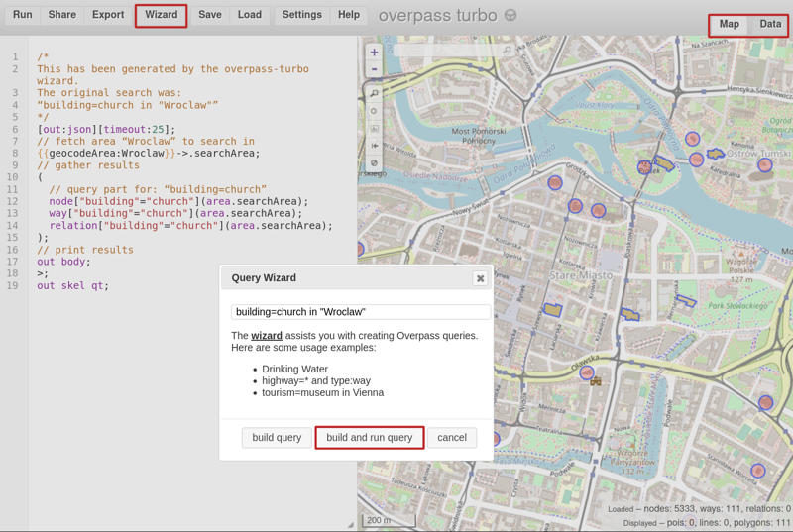Click the 'Most Pomorski Północny' map label

coord(479,136)
